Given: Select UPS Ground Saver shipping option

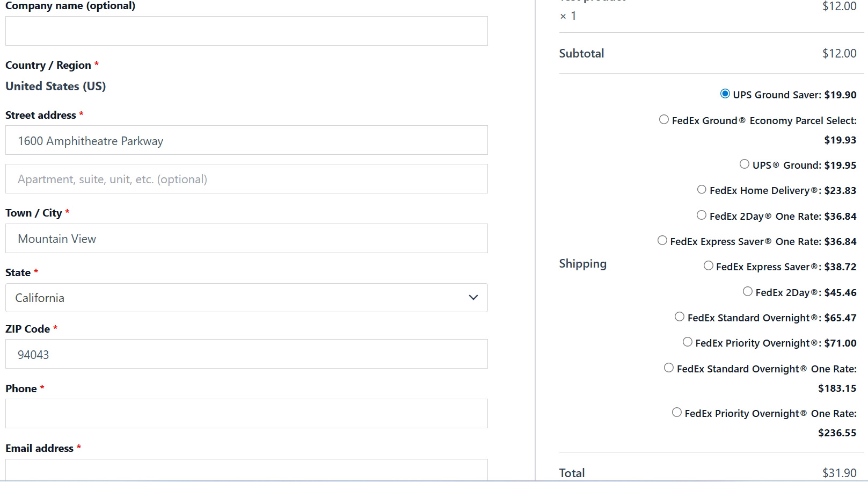Looking at the screenshot, I should pyautogui.click(x=725, y=94).
